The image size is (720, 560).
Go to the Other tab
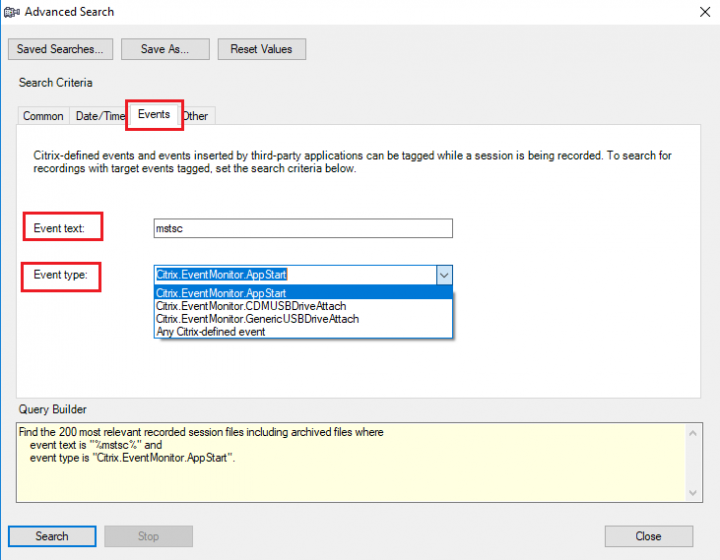[197, 116]
